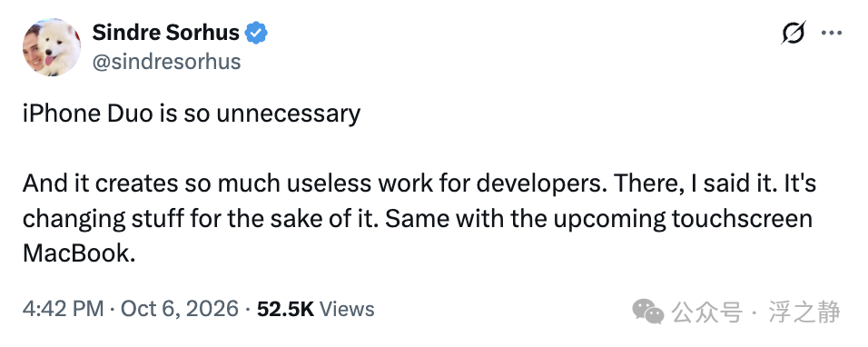Click the 公众号 watermark text

[706, 312]
